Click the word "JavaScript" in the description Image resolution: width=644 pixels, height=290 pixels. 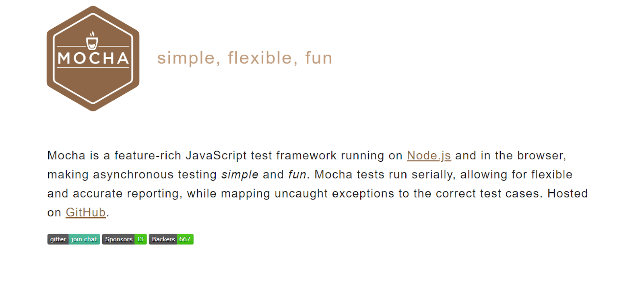pyautogui.click(x=216, y=156)
